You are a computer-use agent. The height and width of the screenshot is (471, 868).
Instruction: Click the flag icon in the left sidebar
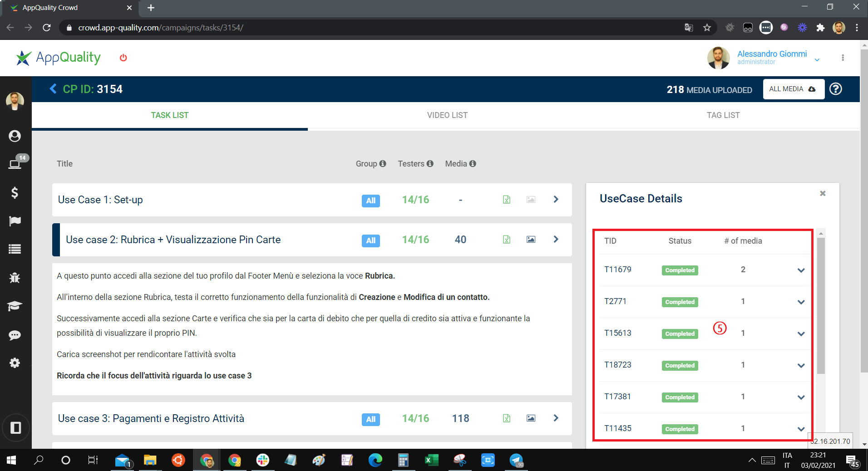click(x=15, y=221)
